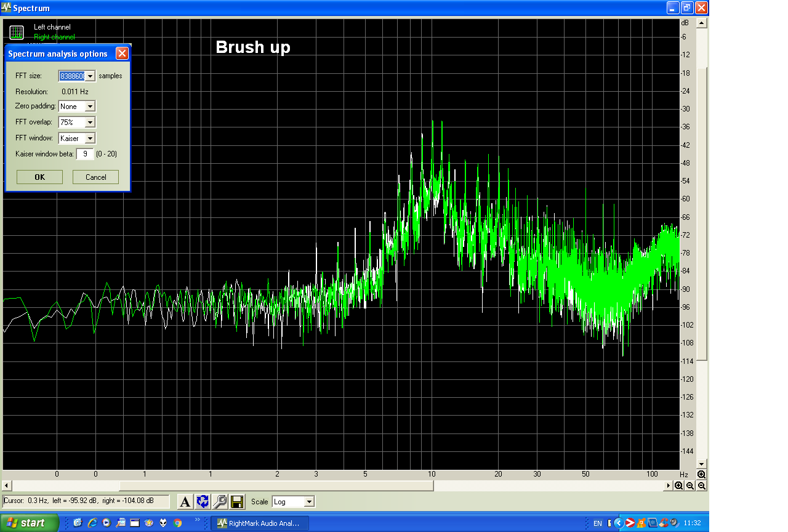788x532 pixels.
Task: Click the system clock showing 11:32
Action: click(x=692, y=523)
